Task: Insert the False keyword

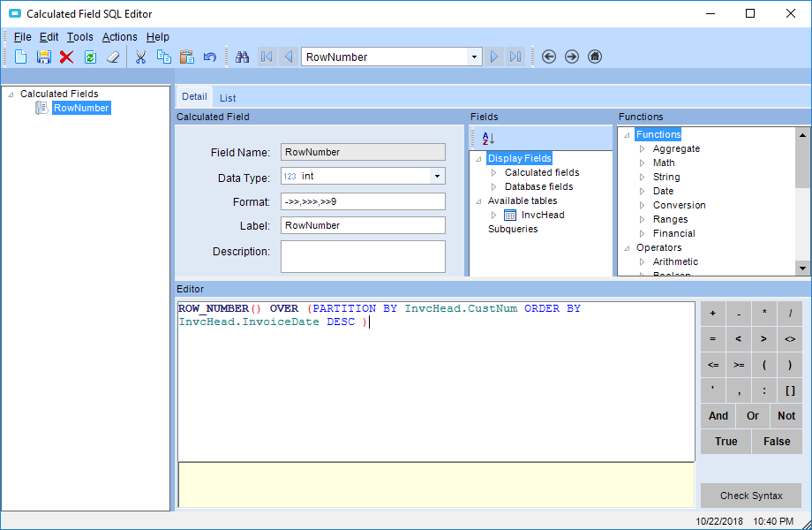Action: [777, 442]
